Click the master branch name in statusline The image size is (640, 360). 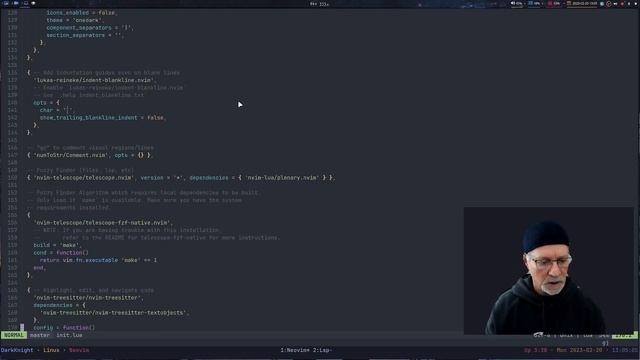(40, 335)
